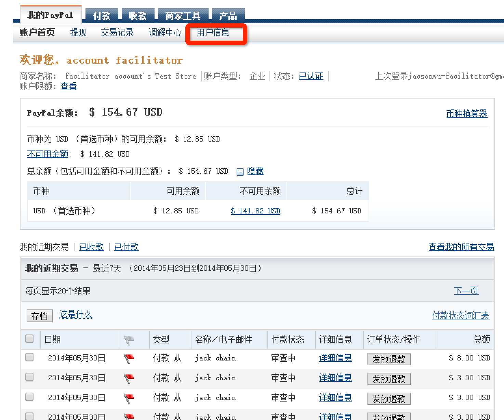The width and height of the screenshot is (504, 420).
Task: Click USD （首选币种） currency cell
Action: coord(64,211)
